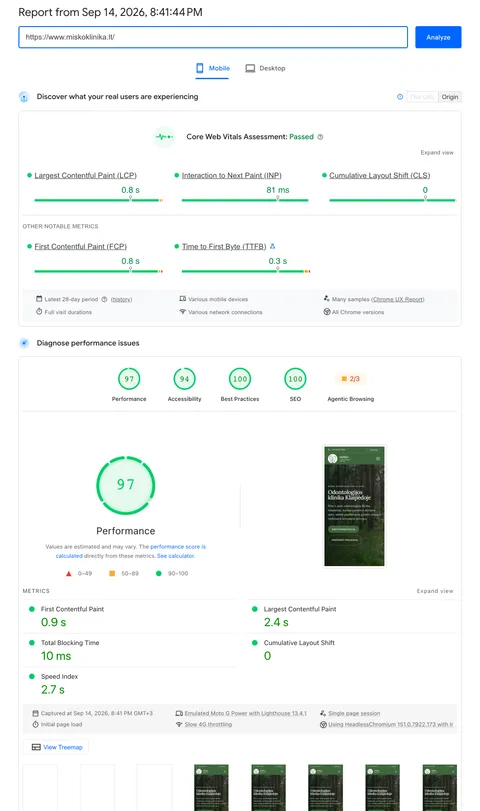Click the LCP distribution bar
Screen dimensions: 480x811
point(99,200)
